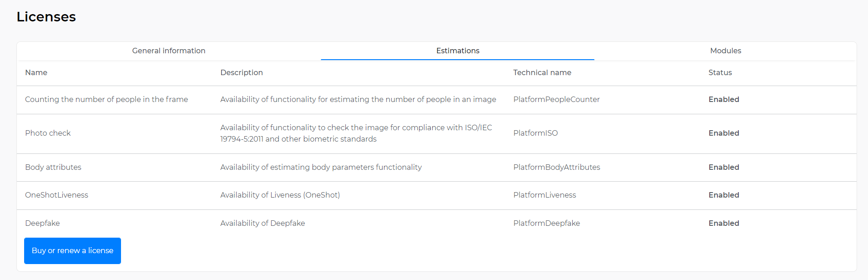This screenshot has height=280, width=868.
Task: Select the OneShotLiveness row name
Action: click(56, 195)
